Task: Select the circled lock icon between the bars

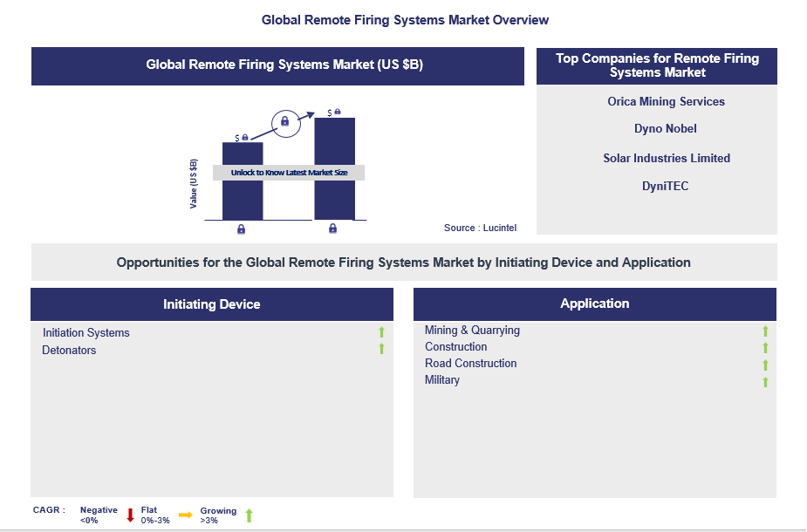Action: click(286, 122)
